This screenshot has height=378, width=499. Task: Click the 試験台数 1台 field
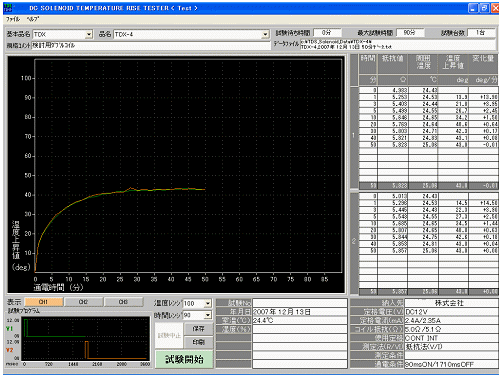480,33
